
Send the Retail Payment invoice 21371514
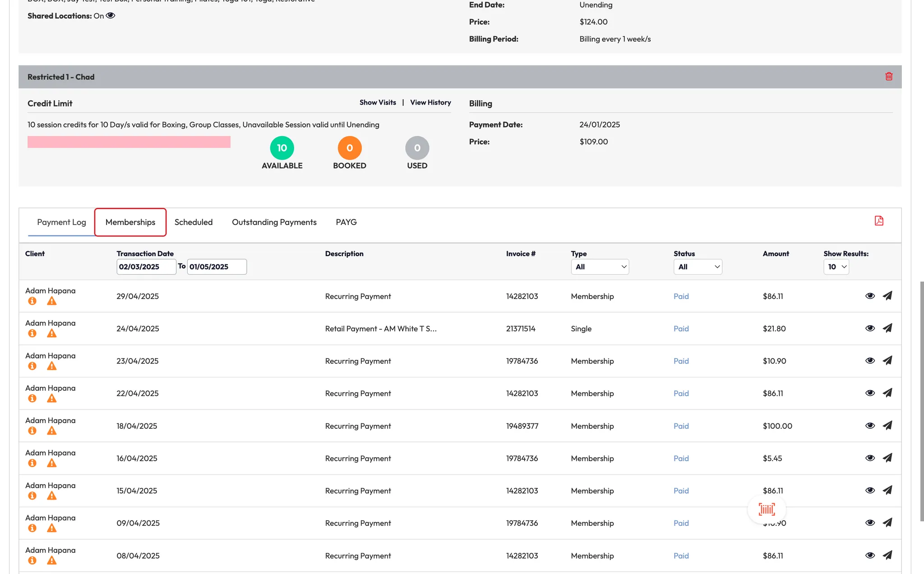click(887, 328)
